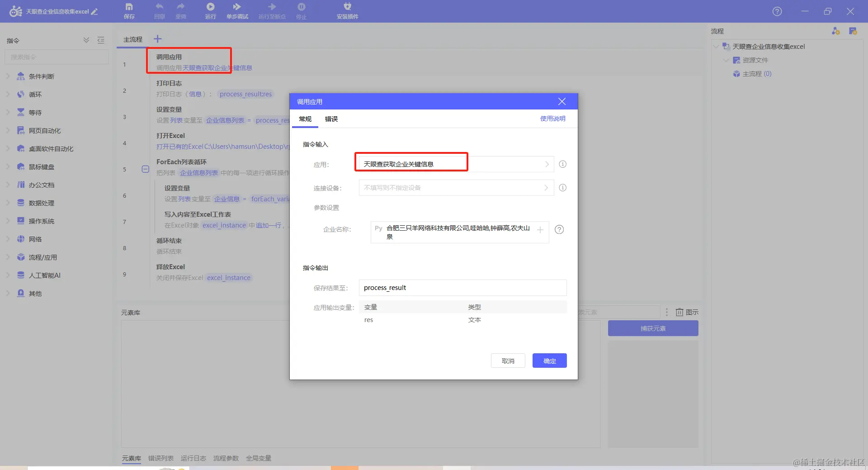Screen dimensions: 868x470
Task: Switch to the 常规 tab
Action: pos(305,119)
